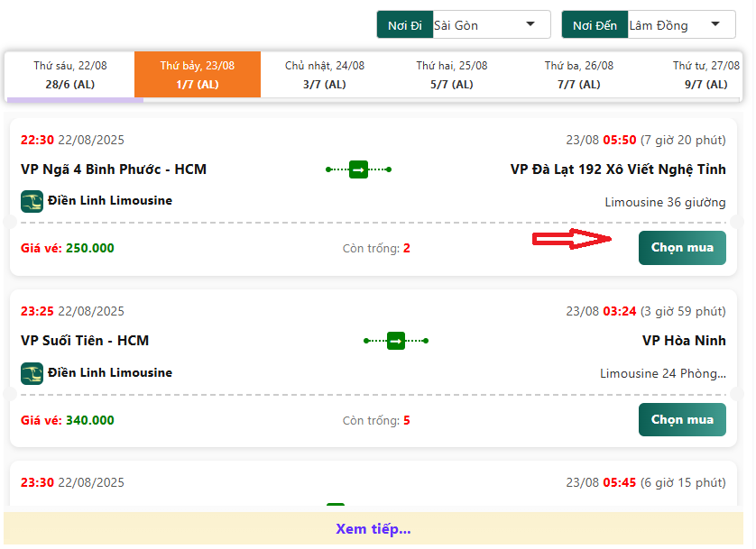Click Điền Linh Limousine name on 22:30 trip
This screenshot has width=756, height=549.
click(109, 200)
